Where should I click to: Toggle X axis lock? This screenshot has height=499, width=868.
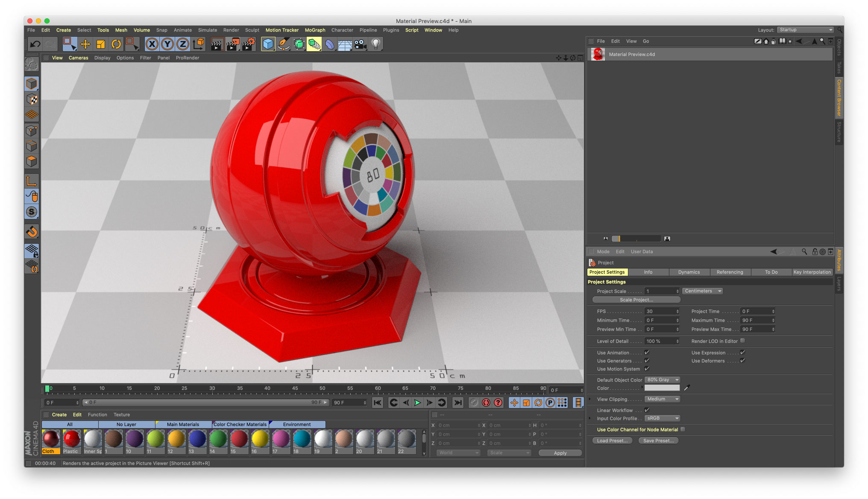point(152,44)
